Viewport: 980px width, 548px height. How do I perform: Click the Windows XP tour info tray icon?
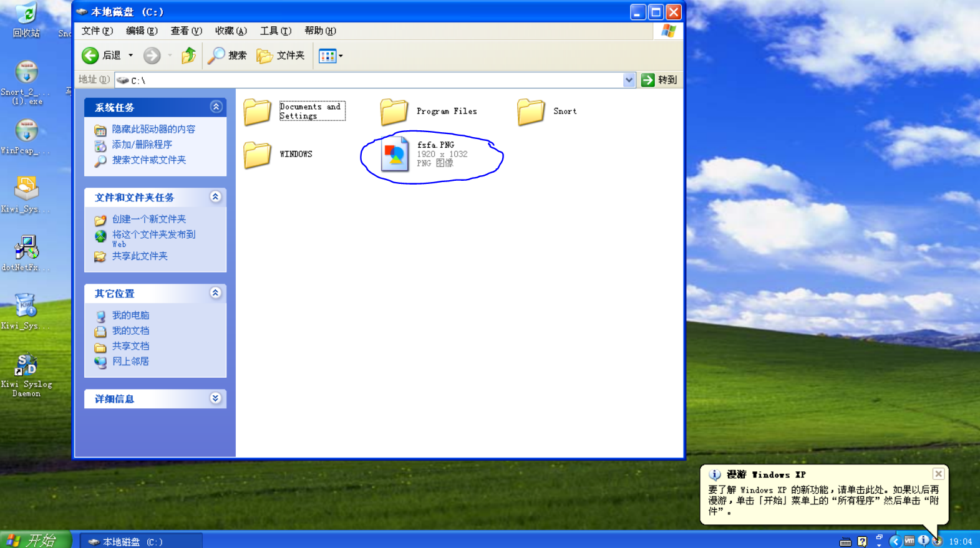pyautogui.click(x=923, y=541)
